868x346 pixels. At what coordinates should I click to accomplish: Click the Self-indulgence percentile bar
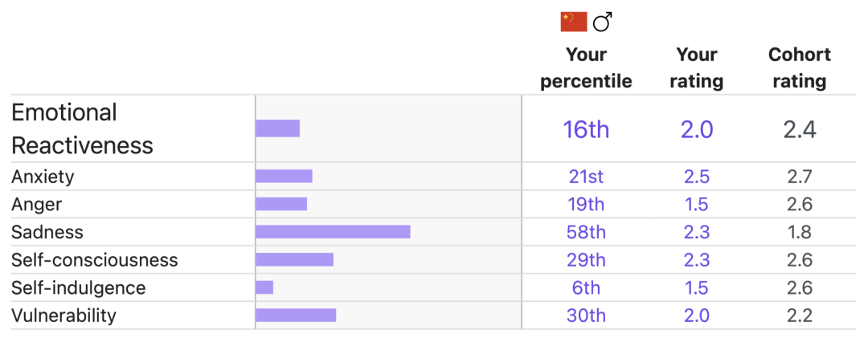(264, 287)
